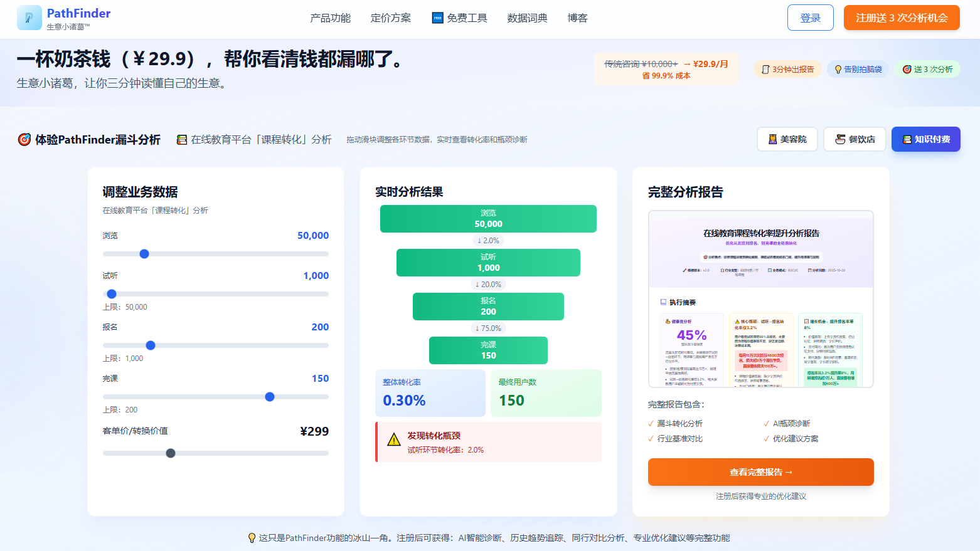Click the checkmark beside AI瓶颈诊断
This screenshot has height=551, width=980.
coord(766,423)
